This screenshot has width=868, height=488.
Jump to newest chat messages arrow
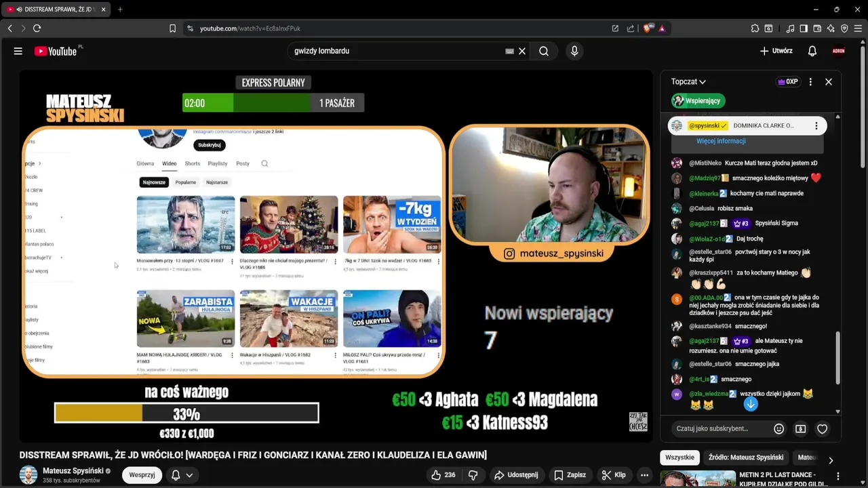point(750,404)
